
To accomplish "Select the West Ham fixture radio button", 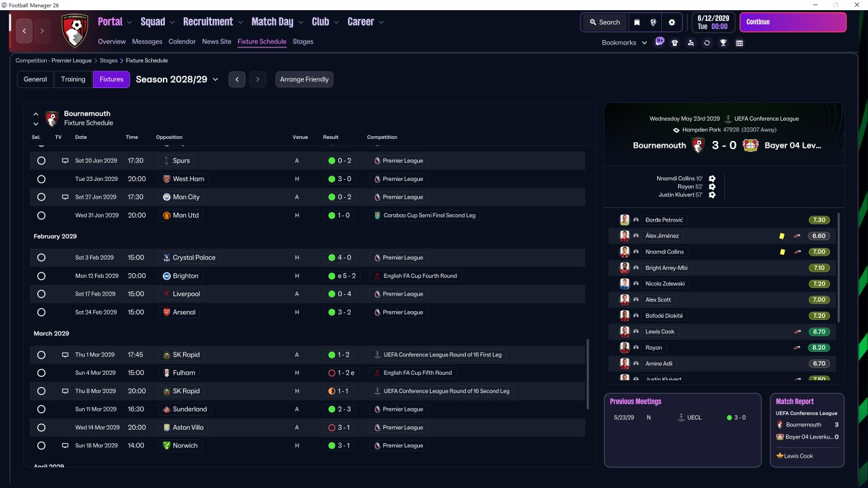I will pyautogui.click(x=41, y=179).
